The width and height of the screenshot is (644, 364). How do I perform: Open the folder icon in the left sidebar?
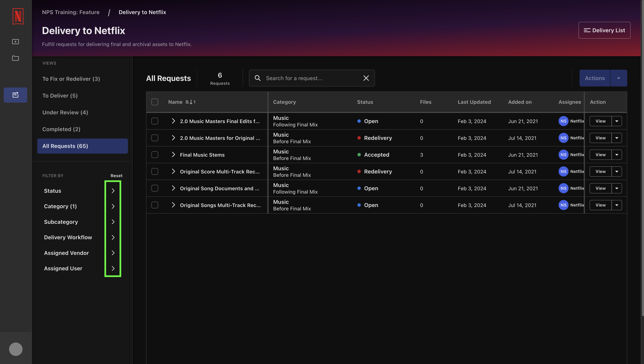(15, 58)
